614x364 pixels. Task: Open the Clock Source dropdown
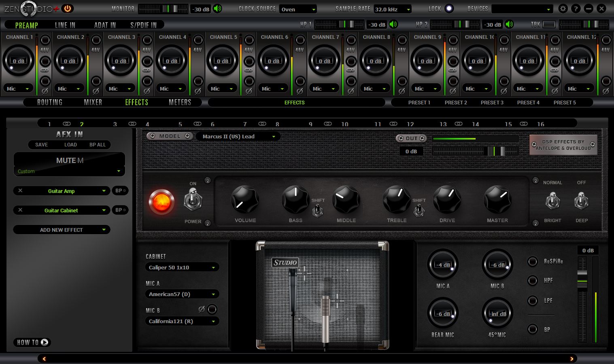298,9
